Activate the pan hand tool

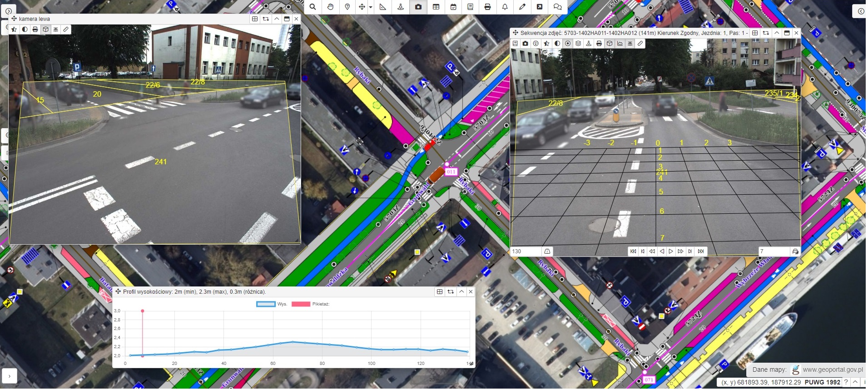[x=330, y=7]
